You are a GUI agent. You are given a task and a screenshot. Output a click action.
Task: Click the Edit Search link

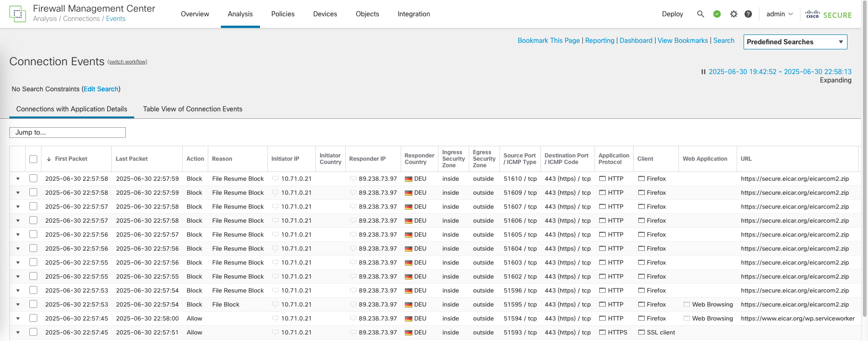pos(101,89)
